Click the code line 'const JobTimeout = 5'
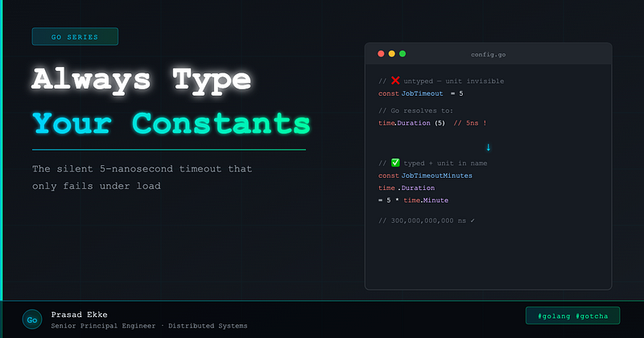Image resolution: width=644 pixels, height=338 pixels. pyautogui.click(x=420, y=93)
